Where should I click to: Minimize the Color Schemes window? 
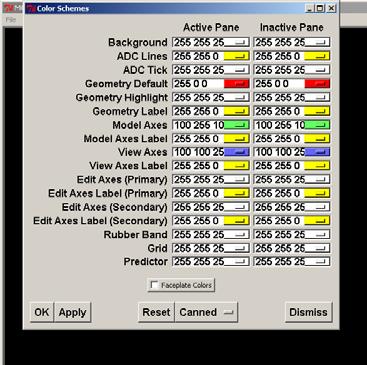coord(310,8)
